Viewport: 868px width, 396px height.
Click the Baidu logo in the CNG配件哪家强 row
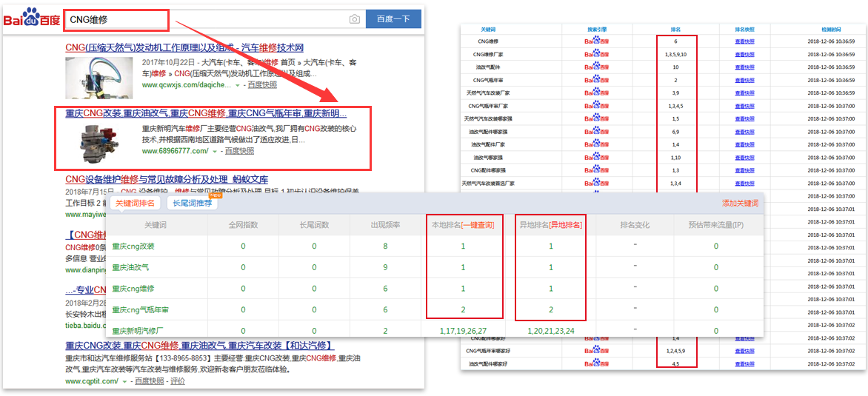coord(597,170)
